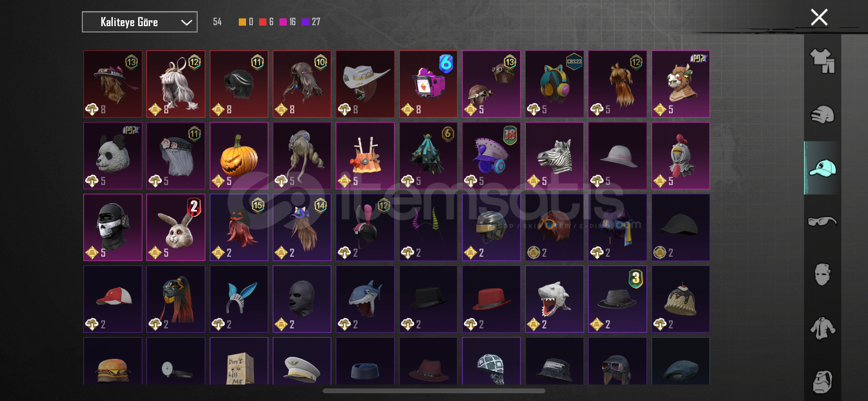This screenshot has width=868, height=401.
Task: Select the white rabbit head item
Action: pos(176,227)
